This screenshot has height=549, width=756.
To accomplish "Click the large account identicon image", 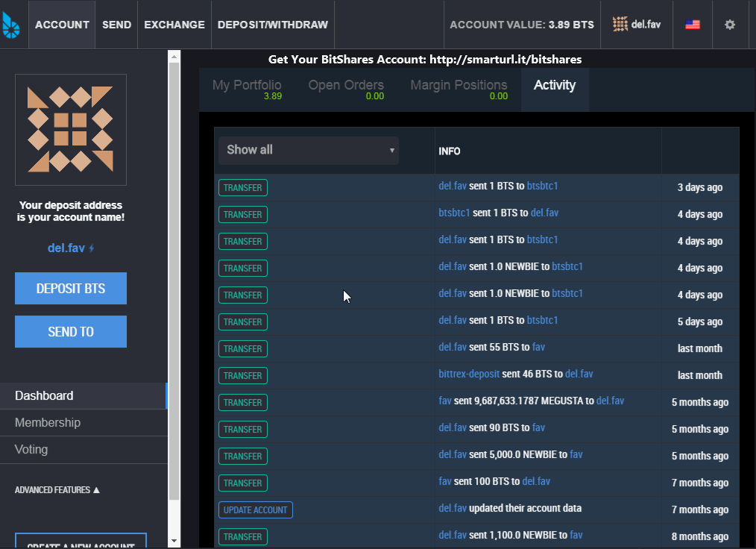I will [x=71, y=130].
